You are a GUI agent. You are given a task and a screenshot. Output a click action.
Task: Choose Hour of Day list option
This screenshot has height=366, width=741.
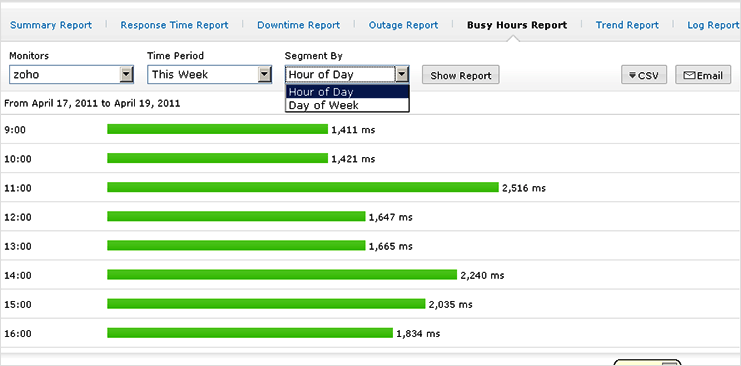(347, 92)
